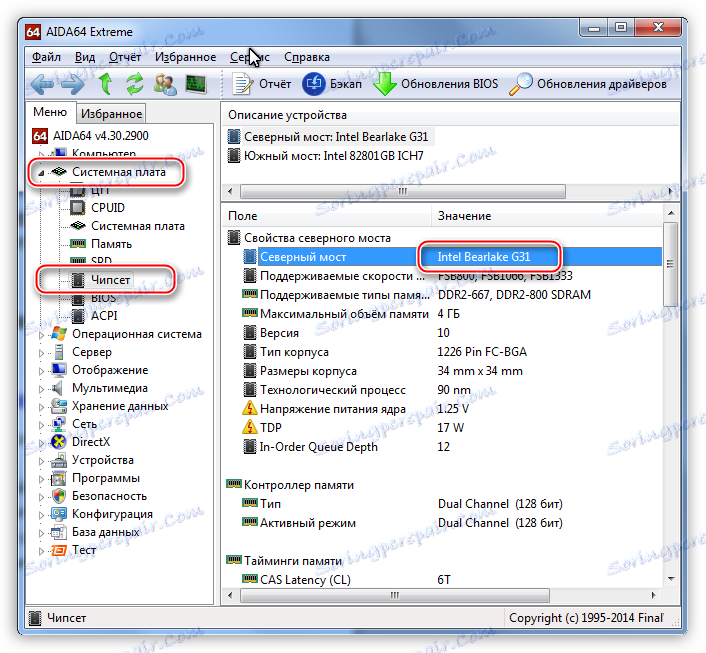
Task: Select the CAS Latency (CL) row
Action: pyautogui.click(x=452, y=580)
